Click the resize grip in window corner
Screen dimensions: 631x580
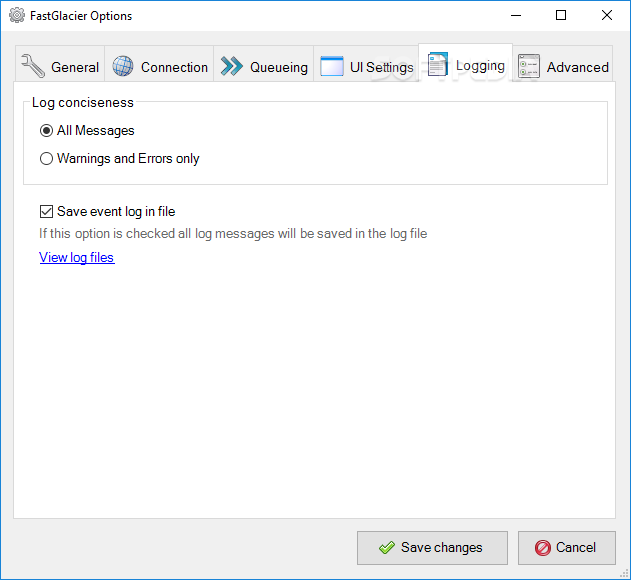[624, 573]
